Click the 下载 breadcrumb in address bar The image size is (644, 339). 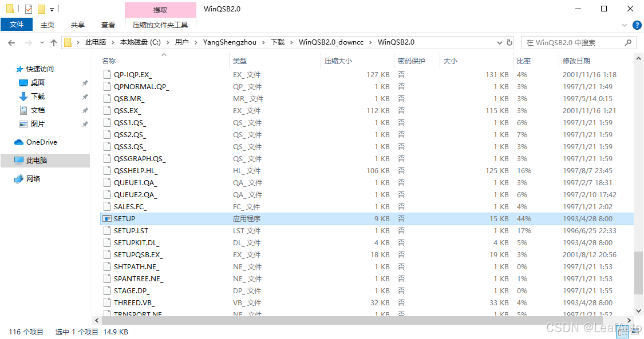pyautogui.click(x=278, y=42)
